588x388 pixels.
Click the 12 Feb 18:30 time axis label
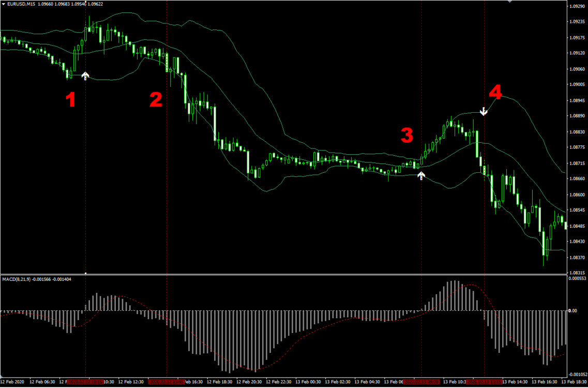click(x=220, y=382)
